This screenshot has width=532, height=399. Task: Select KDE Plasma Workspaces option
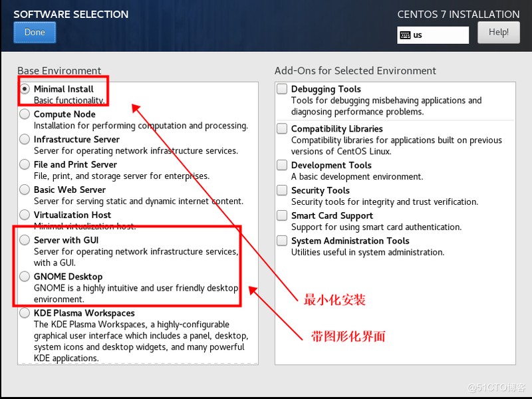(25, 313)
